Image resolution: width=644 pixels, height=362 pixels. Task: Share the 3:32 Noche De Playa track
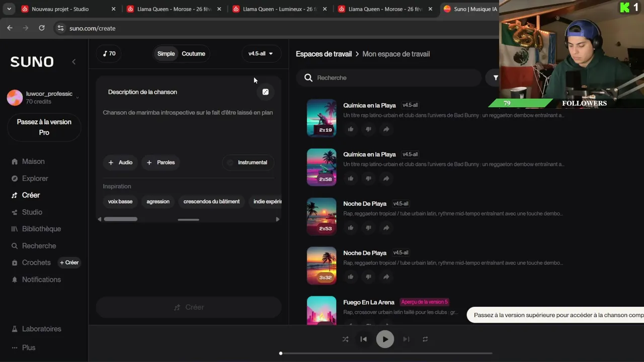386,277
